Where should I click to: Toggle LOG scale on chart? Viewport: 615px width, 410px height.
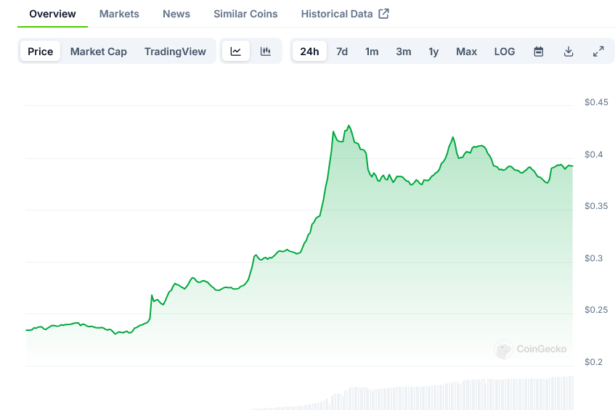[505, 51]
